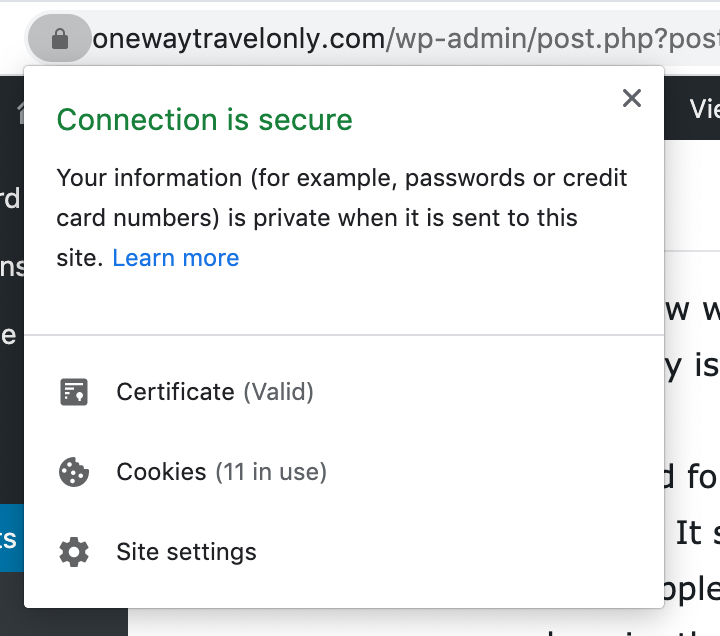Click the "(11 in use)" cookies count
The width and height of the screenshot is (720, 636).
pos(272,472)
